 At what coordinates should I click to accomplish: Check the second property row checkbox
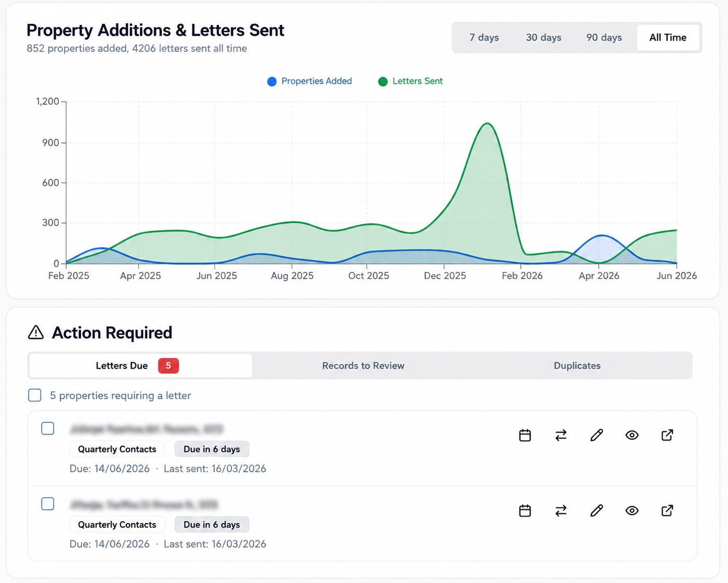(x=48, y=504)
